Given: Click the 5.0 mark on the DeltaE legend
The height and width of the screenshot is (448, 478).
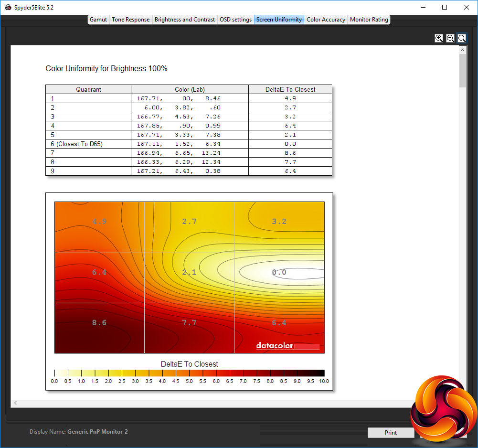Looking at the screenshot, I should pos(189,381).
